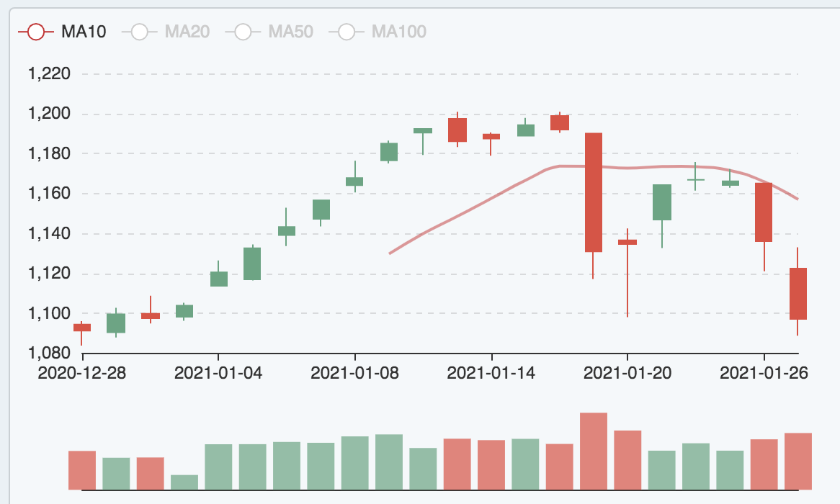The width and height of the screenshot is (840, 504).
Task: Select the first red volume bar
Action: tap(82, 470)
